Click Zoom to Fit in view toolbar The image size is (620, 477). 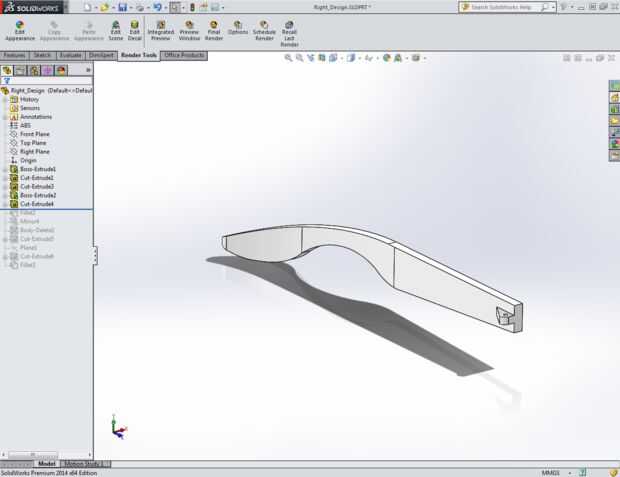point(288,58)
